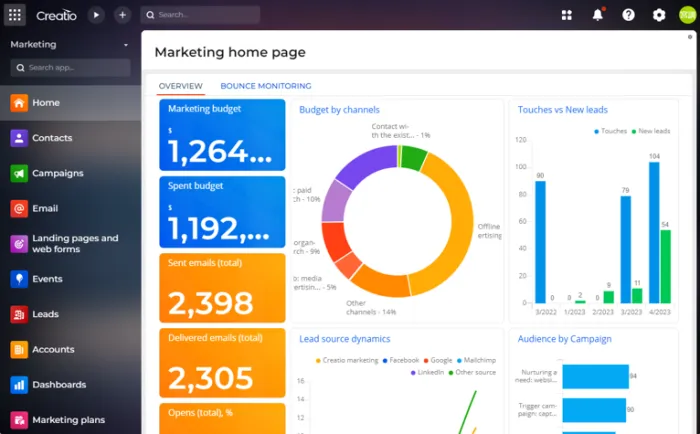Open the notifications bell
The height and width of the screenshot is (434, 700).
[x=598, y=15]
